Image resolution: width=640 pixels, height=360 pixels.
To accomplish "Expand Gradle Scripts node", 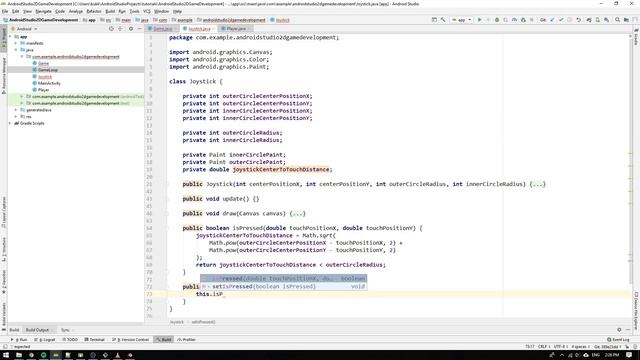I will tap(11, 123).
